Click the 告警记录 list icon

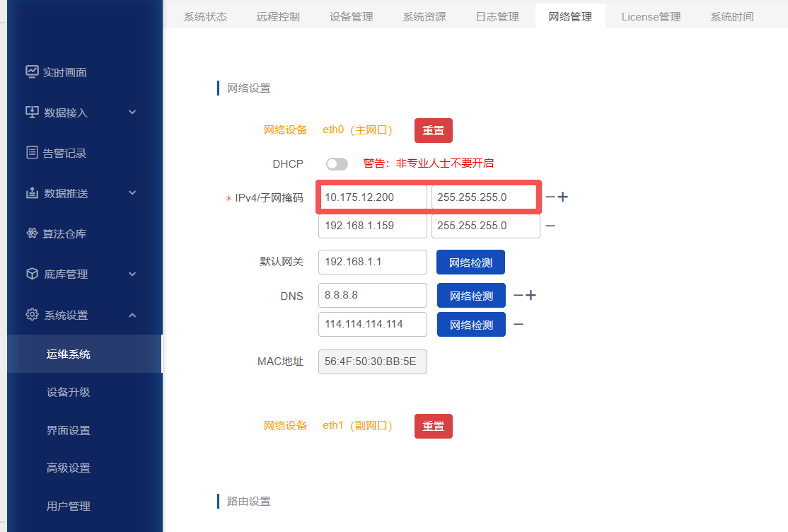point(32,153)
